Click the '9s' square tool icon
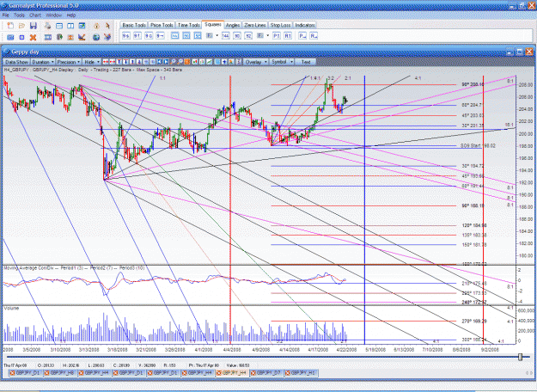The image size is (537, 392). (x=126, y=35)
